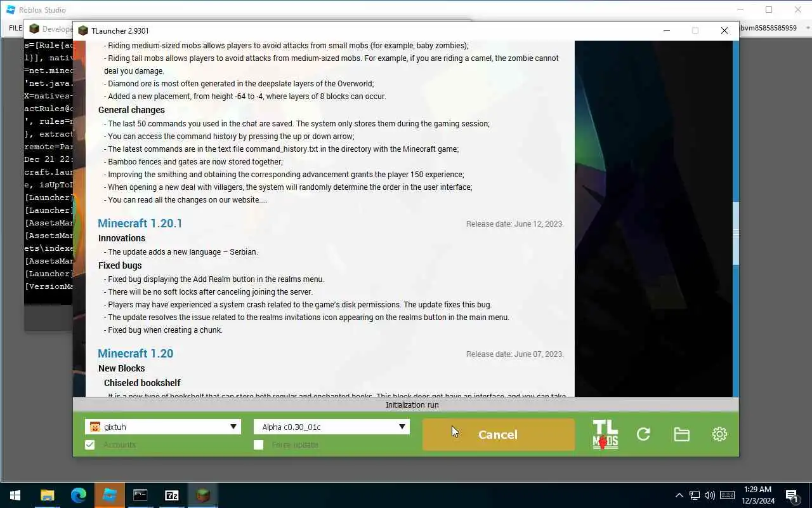Click the 'General changes' heading

click(x=131, y=110)
